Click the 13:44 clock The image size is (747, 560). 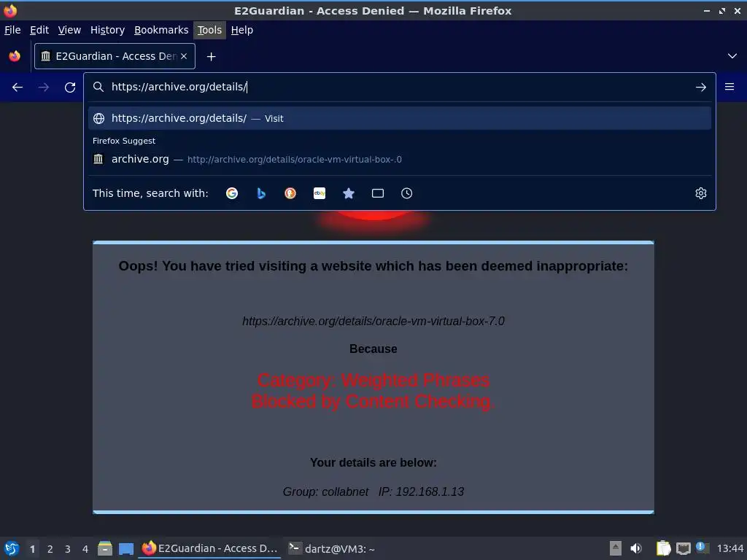(x=729, y=548)
